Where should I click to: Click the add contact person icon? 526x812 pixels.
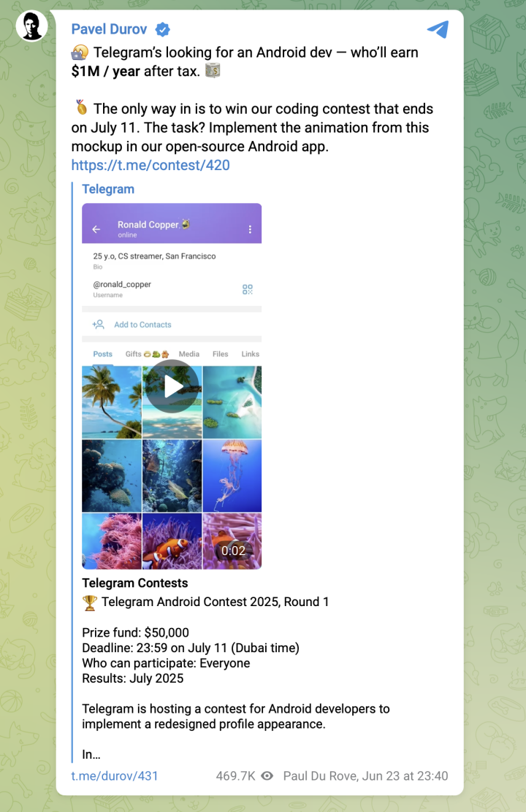[x=99, y=324]
